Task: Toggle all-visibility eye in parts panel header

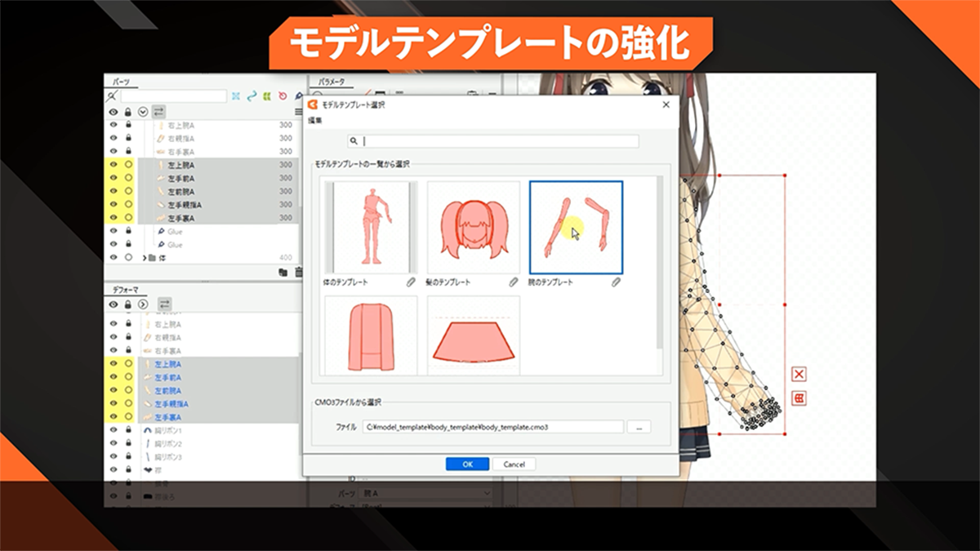Action: [x=114, y=112]
